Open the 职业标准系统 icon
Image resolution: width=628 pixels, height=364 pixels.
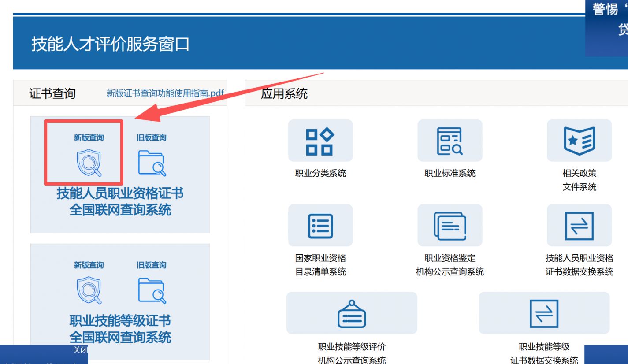point(450,141)
